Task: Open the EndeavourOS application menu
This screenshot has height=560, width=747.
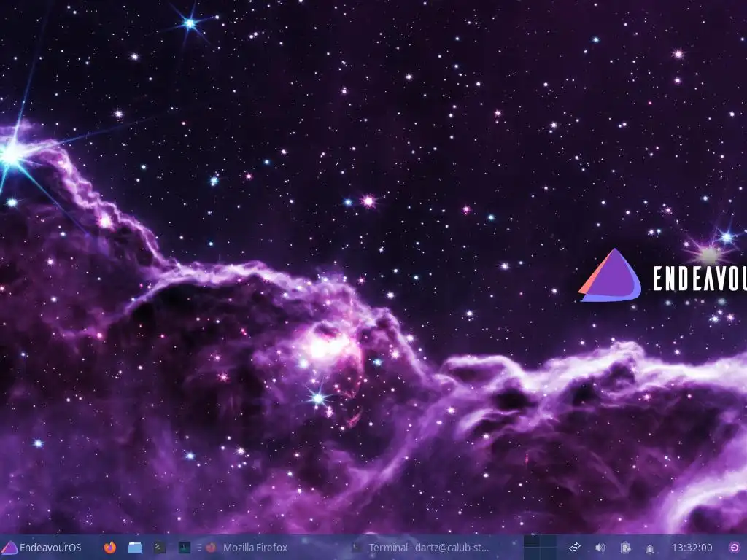Action: (42, 548)
